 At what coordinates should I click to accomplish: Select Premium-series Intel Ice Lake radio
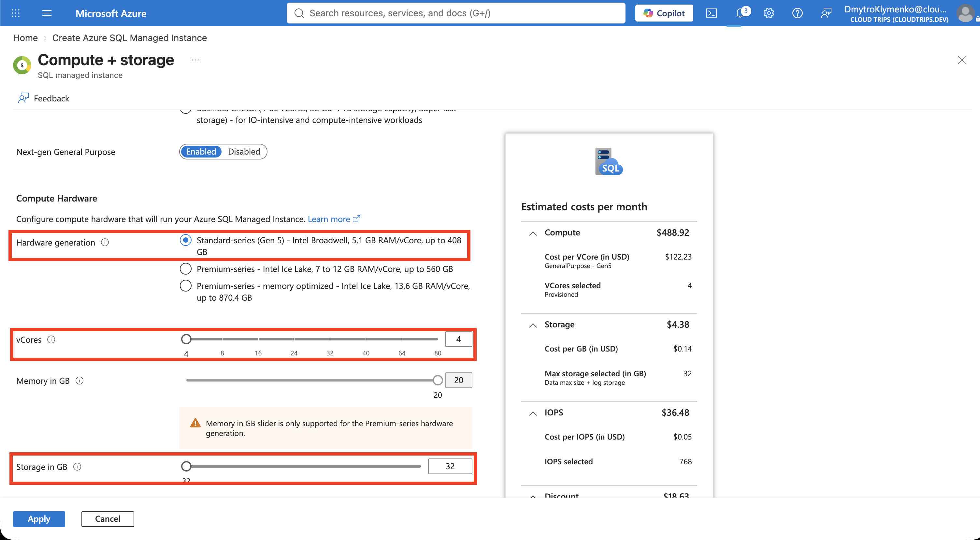click(186, 269)
